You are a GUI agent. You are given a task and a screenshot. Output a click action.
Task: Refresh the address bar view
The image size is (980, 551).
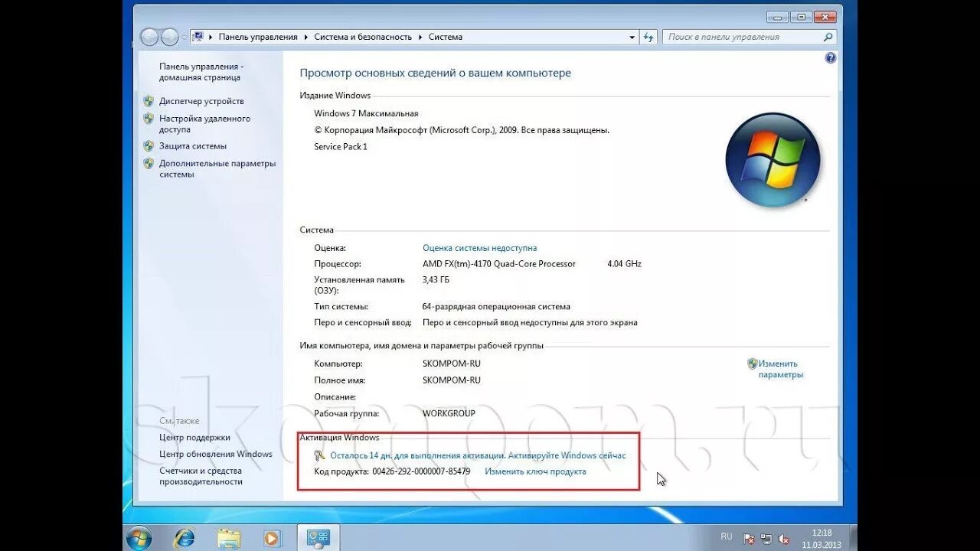648,37
